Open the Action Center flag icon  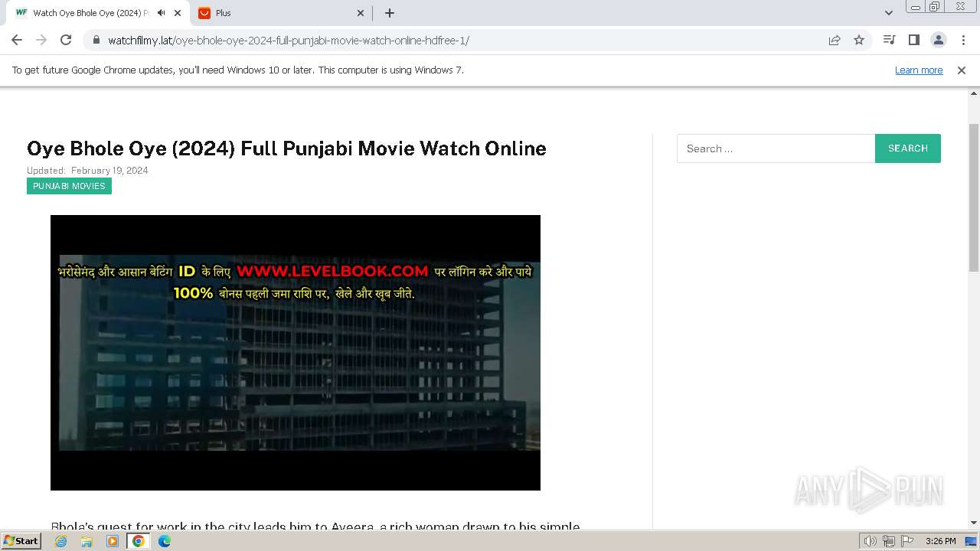[x=906, y=541]
